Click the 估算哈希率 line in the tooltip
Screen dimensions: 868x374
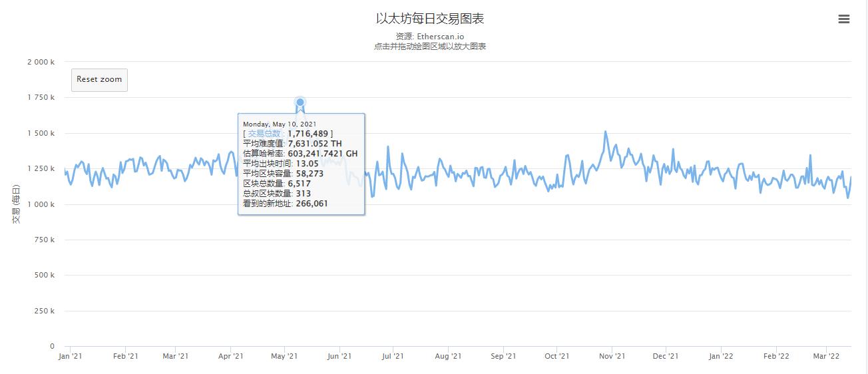pyautogui.click(x=300, y=154)
